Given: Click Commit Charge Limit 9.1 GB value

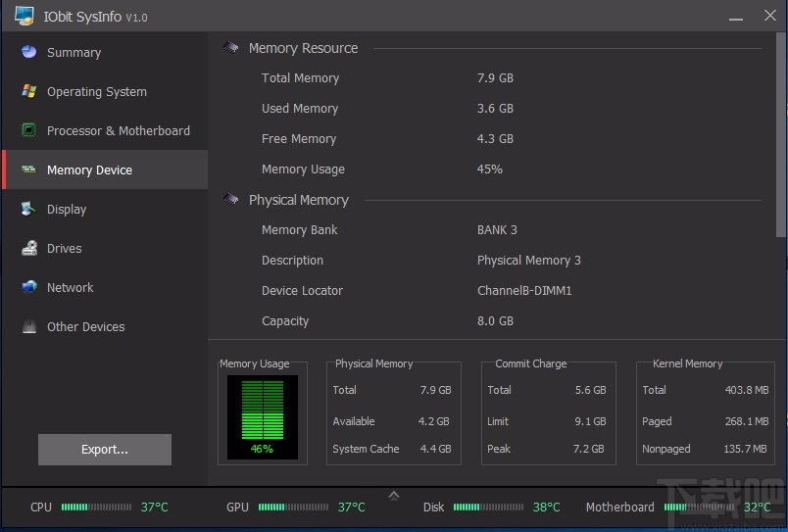Looking at the screenshot, I should (590, 421).
